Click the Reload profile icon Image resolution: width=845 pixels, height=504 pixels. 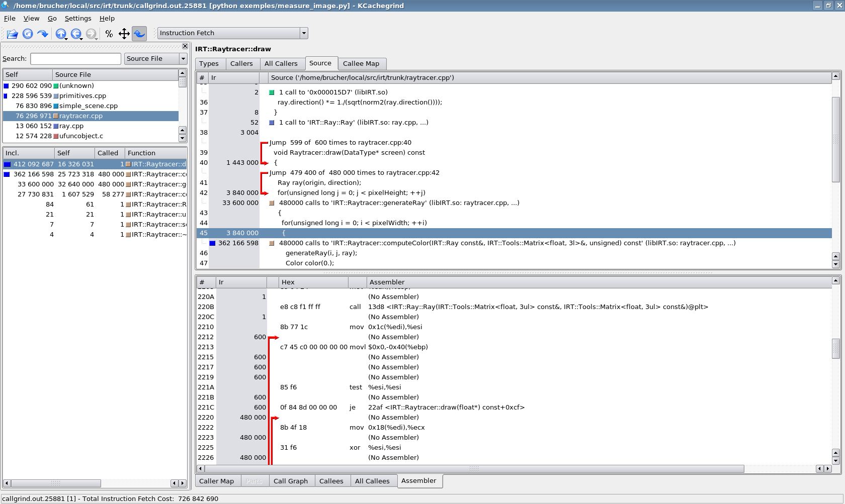pos(28,34)
